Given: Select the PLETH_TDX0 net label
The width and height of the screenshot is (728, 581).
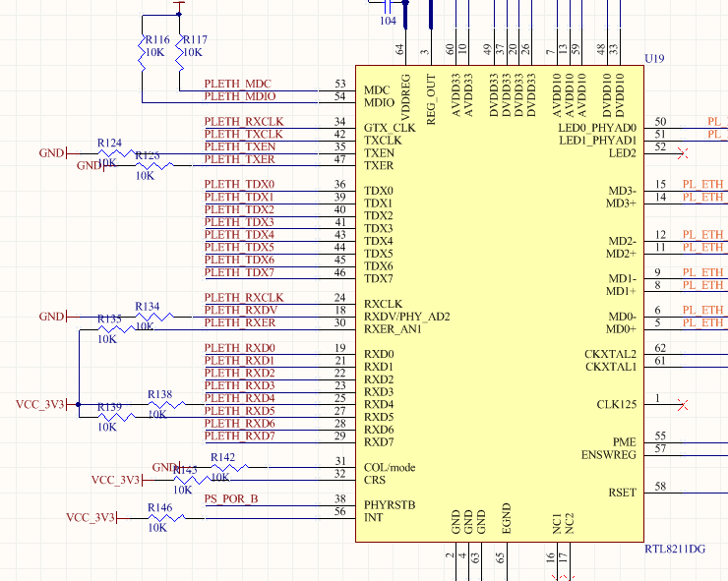Looking at the screenshot, I should coord(240,184).
